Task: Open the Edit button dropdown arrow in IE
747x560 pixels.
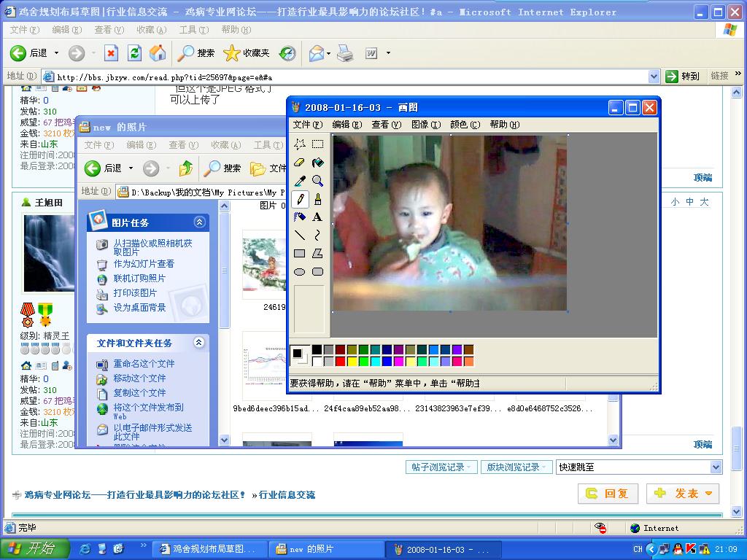Action: click(x=388, y=52)
